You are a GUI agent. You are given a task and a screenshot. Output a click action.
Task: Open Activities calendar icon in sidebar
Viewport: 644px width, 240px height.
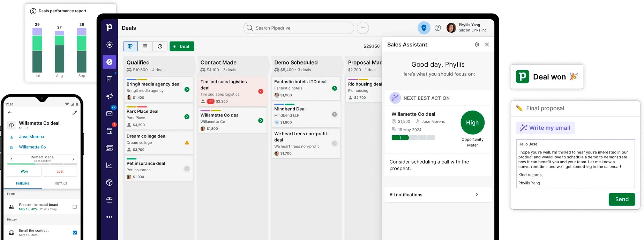tap(109, 131)
